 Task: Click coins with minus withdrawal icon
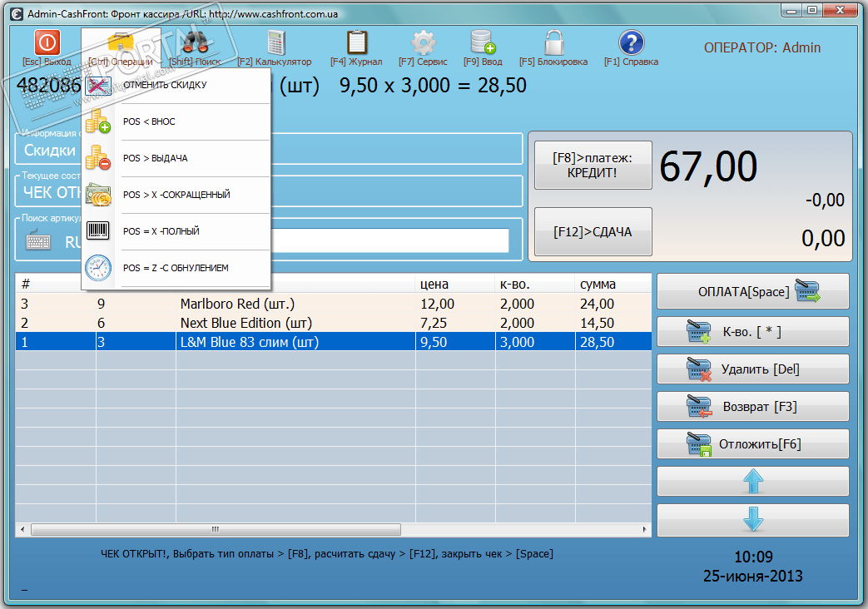(98, 158)
